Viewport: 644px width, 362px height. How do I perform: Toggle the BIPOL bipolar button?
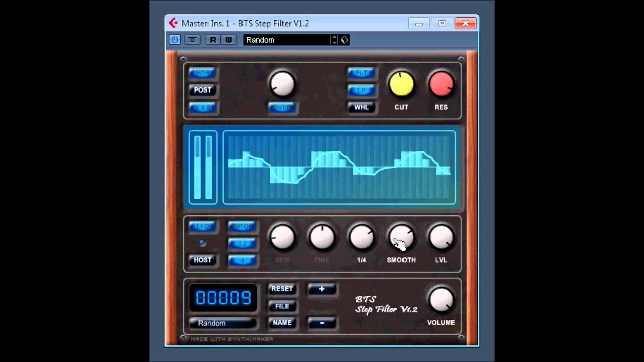point(243,227)
